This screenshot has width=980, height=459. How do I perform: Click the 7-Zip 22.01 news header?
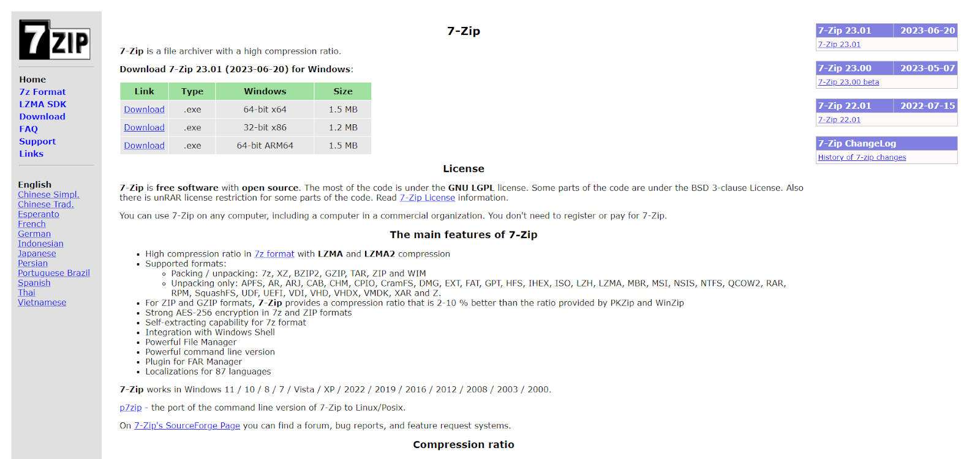click(x=854, y=106)
